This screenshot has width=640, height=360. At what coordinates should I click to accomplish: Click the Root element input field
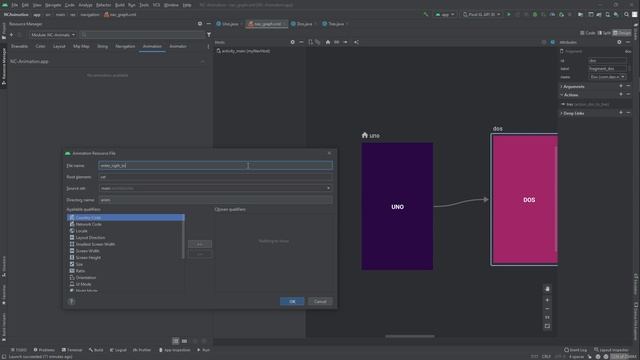(x=215, y=177)
